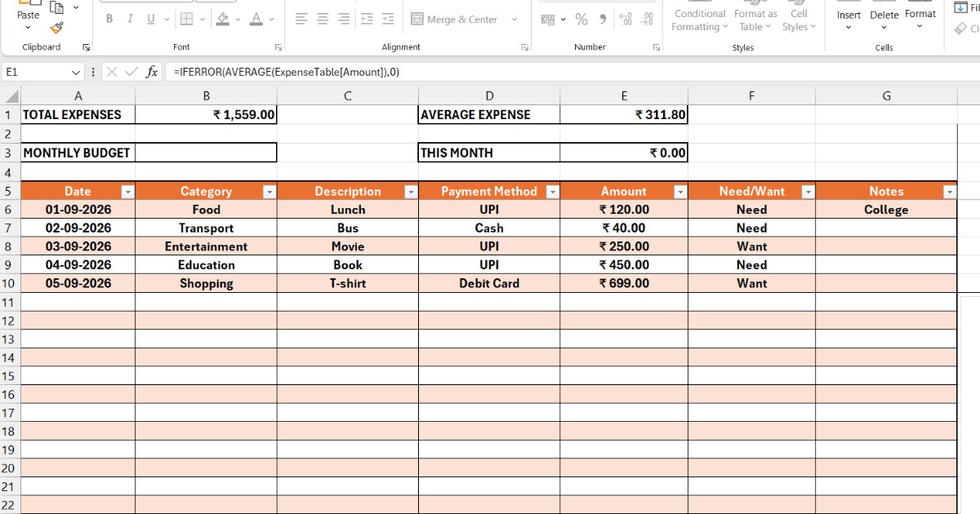
Task: Open Category column filter dropdown
Action: point(269,192)
